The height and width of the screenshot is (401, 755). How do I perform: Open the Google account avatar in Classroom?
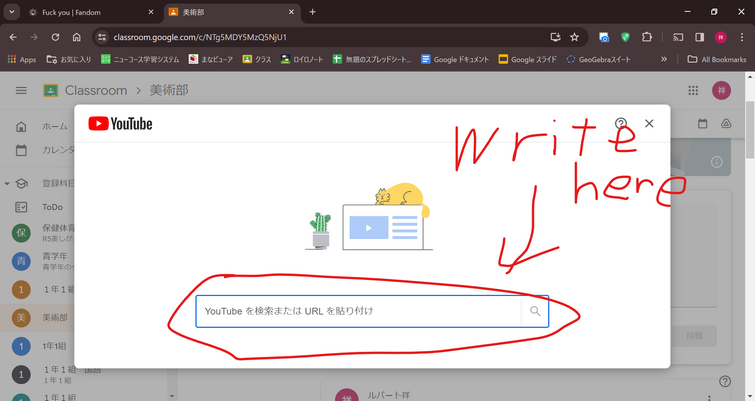pos(721,91)
